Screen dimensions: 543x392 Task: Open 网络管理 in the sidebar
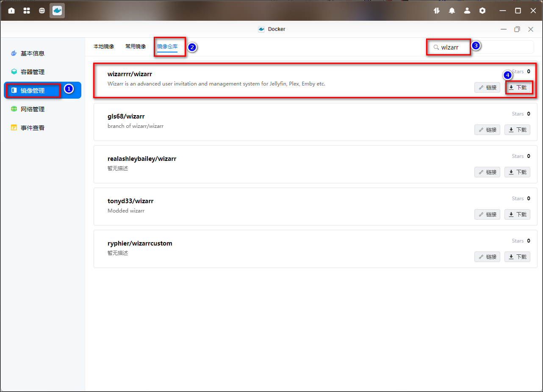pyautogui.click(x=33, y=109)
